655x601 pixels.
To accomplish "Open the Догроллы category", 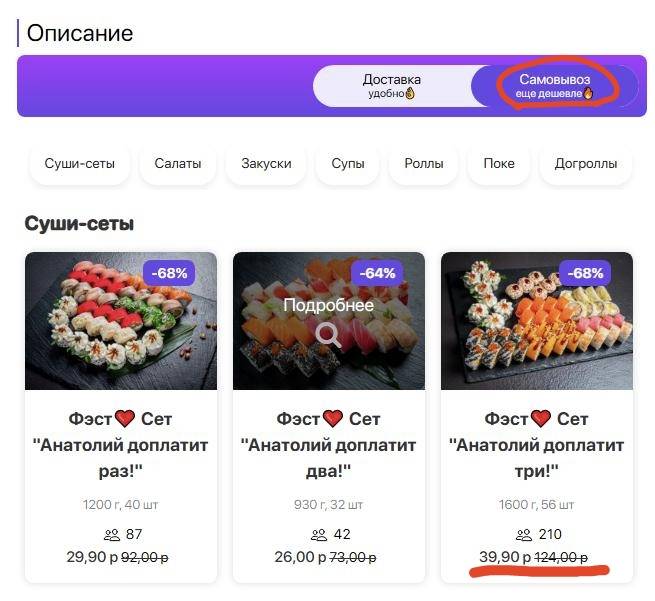I will coord(585,164).
